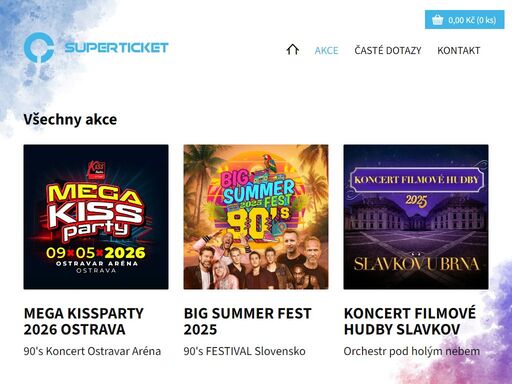This screenshot has width=512, height=384.
Task: Open BIG SUMMER FEST 2025 title link
Action: 247,321
